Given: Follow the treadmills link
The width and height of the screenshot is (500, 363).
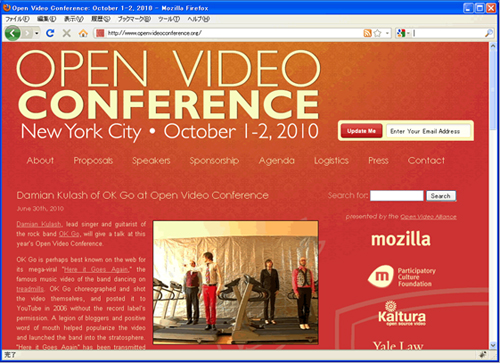Looking at the screenshot, I should coord(30,289).
